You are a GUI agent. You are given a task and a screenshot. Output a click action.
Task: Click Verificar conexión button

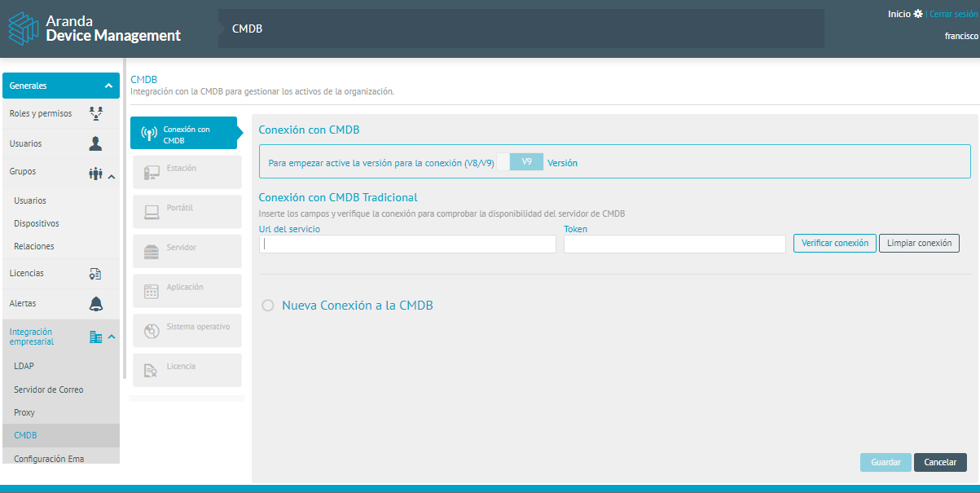[835, 243]
